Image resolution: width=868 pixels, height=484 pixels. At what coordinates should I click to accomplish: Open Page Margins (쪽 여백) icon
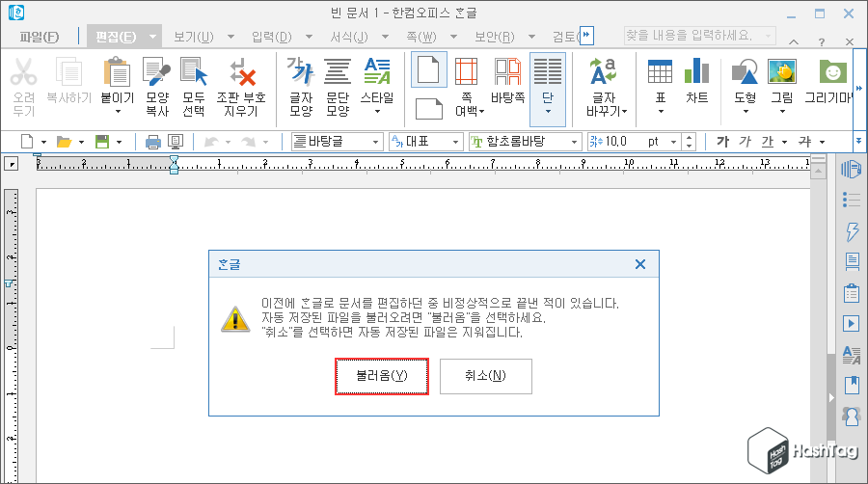466,72
